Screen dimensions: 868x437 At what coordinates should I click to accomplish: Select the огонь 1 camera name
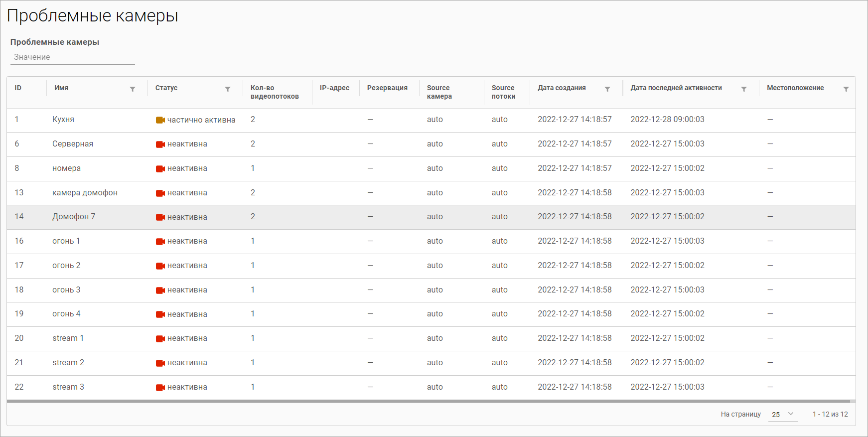point(66,241)
